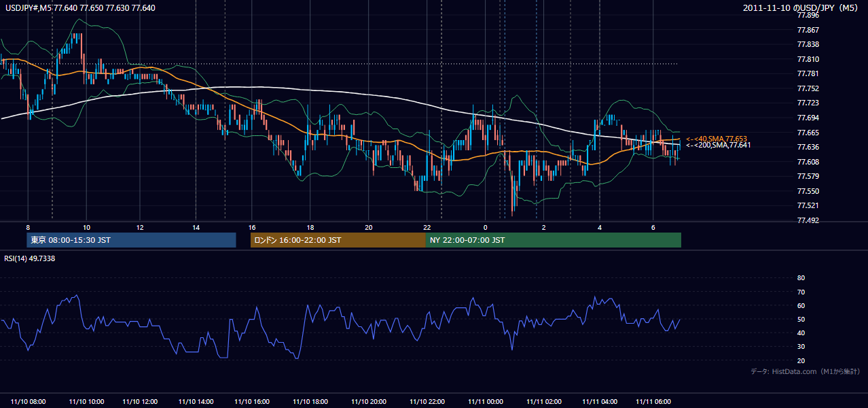Viewport: 868px width, 408px height.
Task: Click the 11/11 02:00 time label
Action: coord(543,402)
